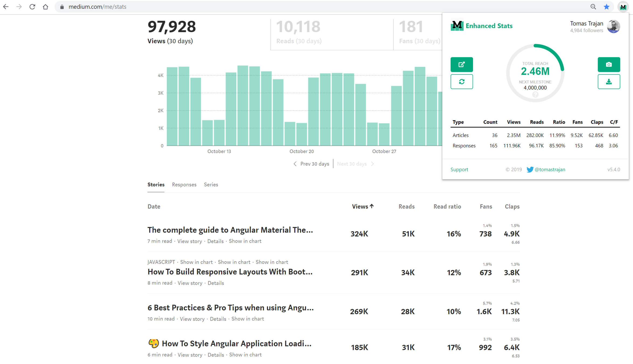Click the camera screenshot icon button
Image resolution: width=633 pixels, height=364 pixels.
(x=608, y=64)
